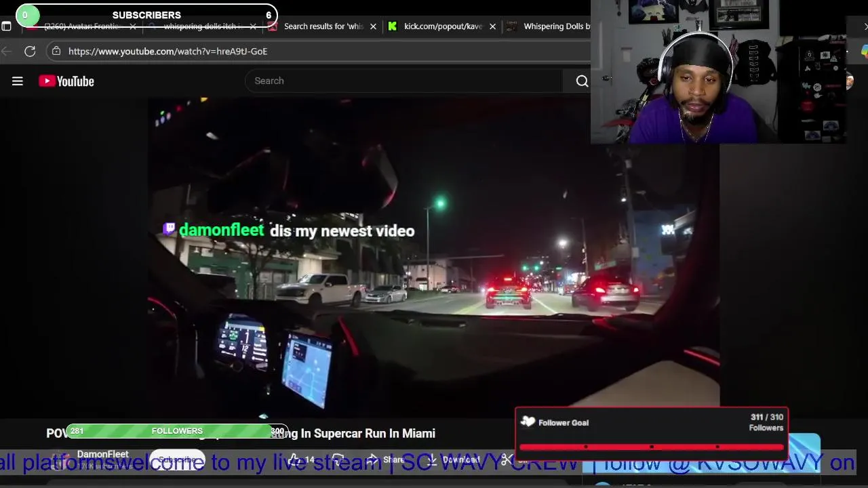The width and height of the screenshot is (868, 488).
Task: Close the kick.com/popout tab
Action: tap(492, 26)
